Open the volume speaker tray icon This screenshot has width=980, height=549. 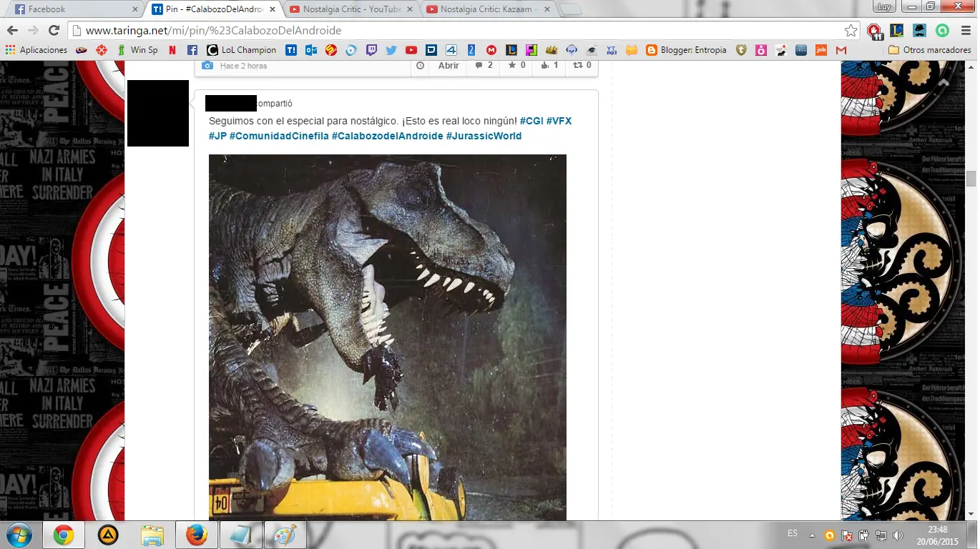[898, 535]
